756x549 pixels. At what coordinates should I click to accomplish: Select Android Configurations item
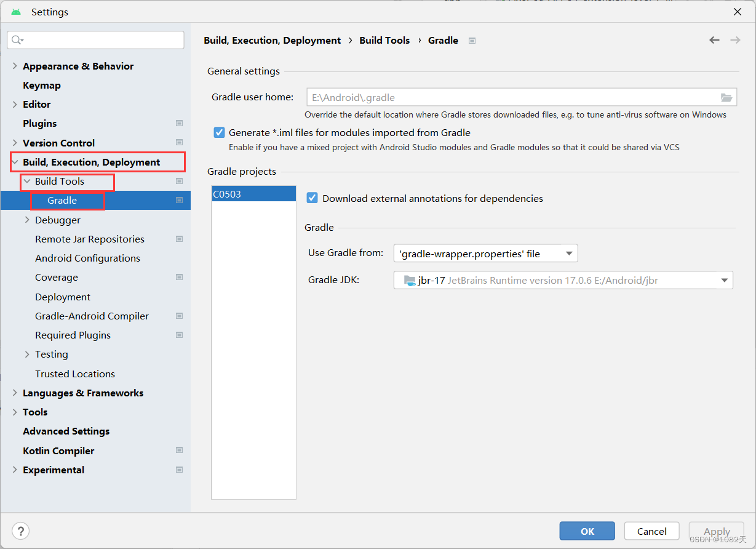coord(87,258)
